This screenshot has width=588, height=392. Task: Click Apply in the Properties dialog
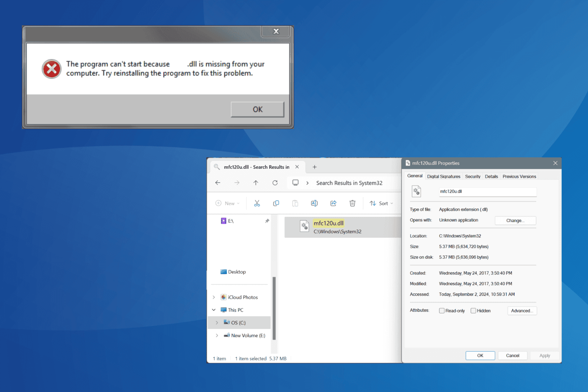pyautogui.click(x=545, y=356)
